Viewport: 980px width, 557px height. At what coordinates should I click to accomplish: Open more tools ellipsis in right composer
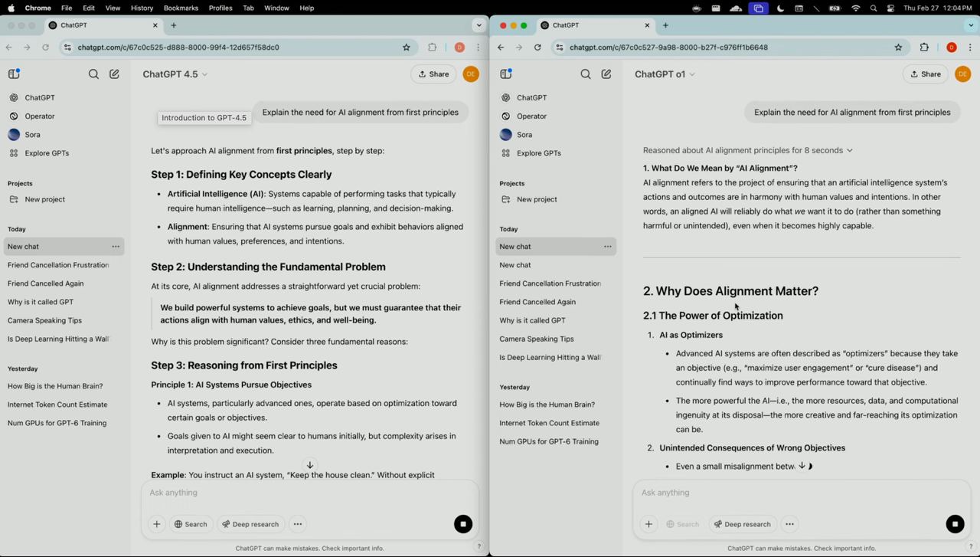point(789,524)
